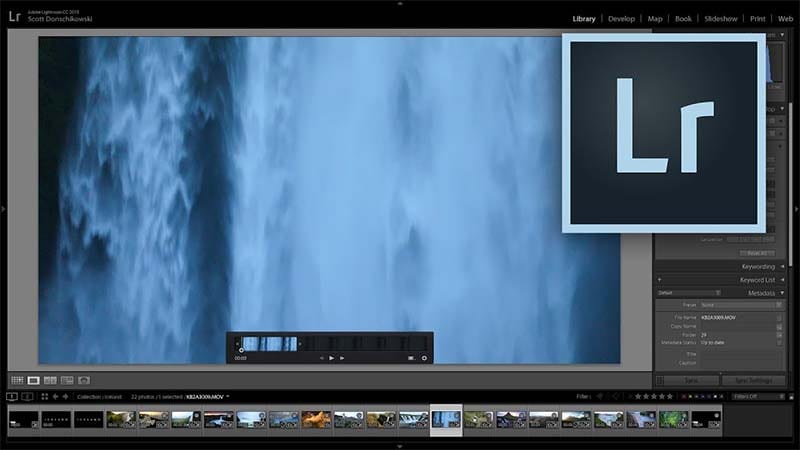The image size is (800, 450).
Task: Click the Sync Settings button
Action: pos(754,381)
